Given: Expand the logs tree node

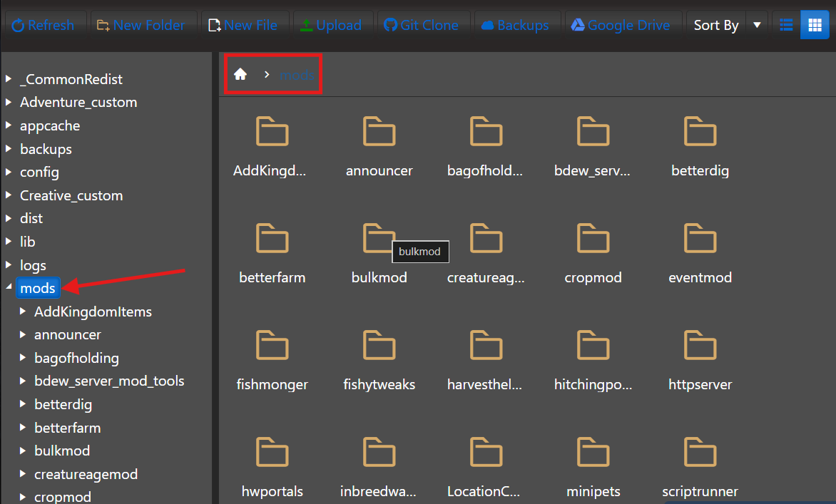Looking at the screenshot, I should [x=9, y=264].
